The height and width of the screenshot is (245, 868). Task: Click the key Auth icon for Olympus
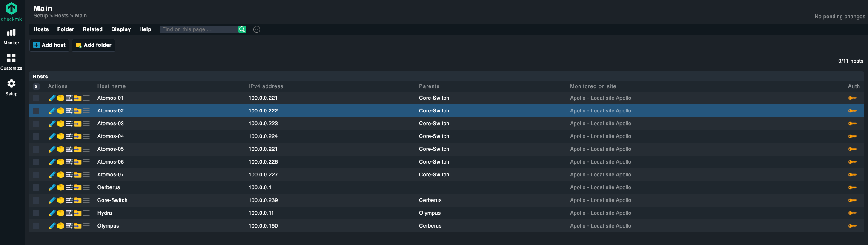pos(852,226)
